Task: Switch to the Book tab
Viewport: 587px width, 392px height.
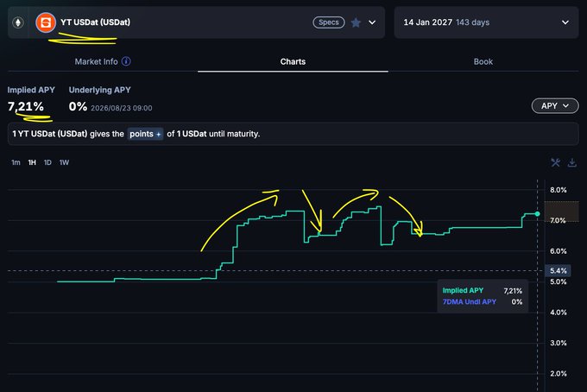Action: coord(483,62)
